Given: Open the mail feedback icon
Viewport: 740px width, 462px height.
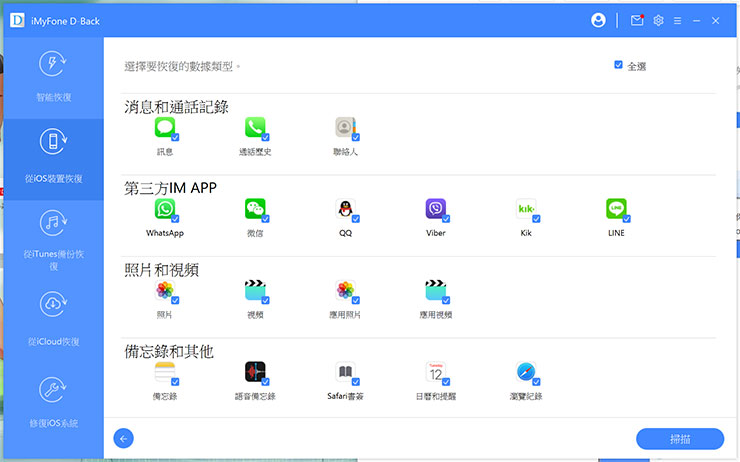Looking at the screenshot, I should point(637,20).
